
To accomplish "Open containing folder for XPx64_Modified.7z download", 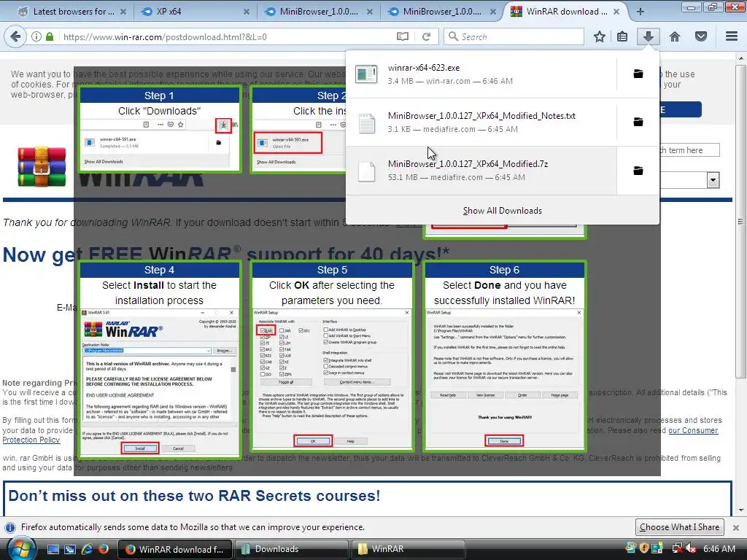I will click(638, 171).
